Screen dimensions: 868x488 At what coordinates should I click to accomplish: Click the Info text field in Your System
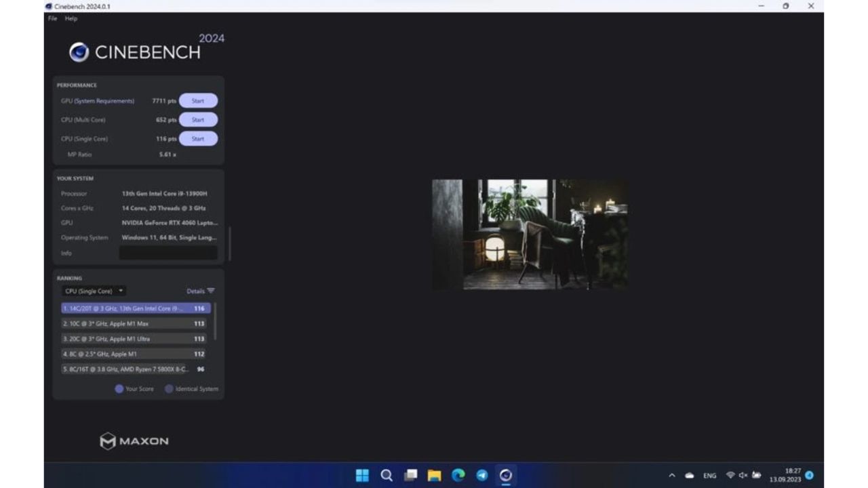168,253
